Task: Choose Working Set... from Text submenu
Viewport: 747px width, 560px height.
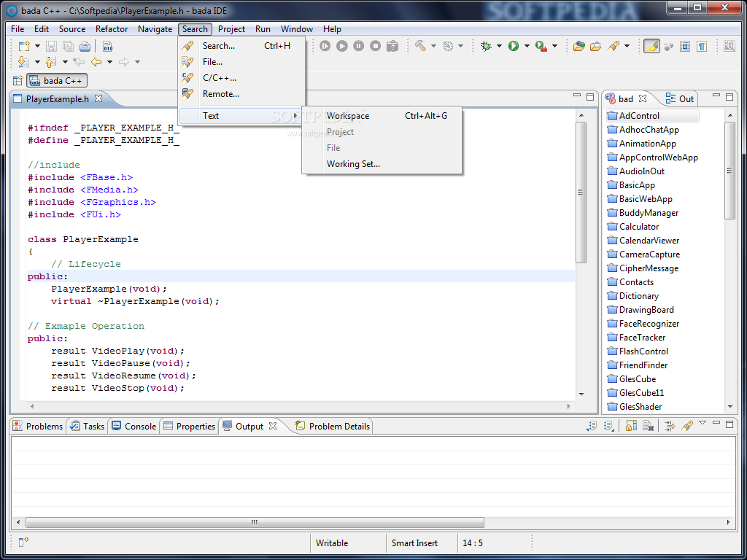Action: (x=382, y=164)
